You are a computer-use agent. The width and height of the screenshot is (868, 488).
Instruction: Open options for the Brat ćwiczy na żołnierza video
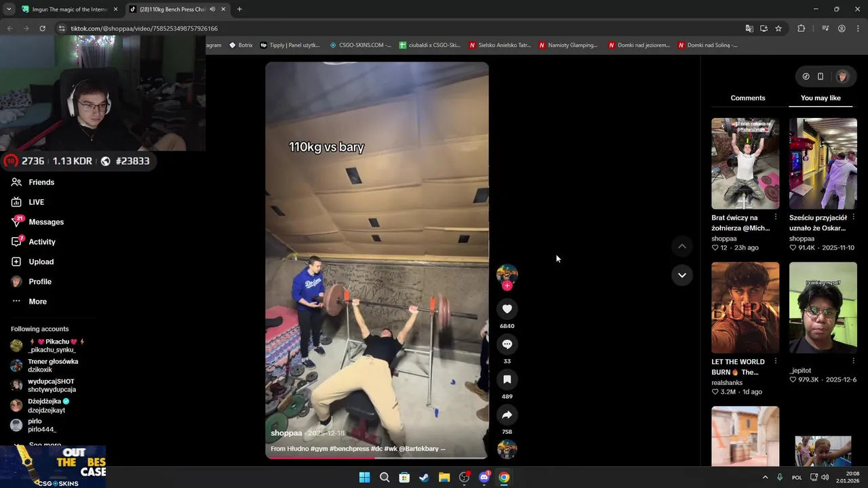(776, 217)
